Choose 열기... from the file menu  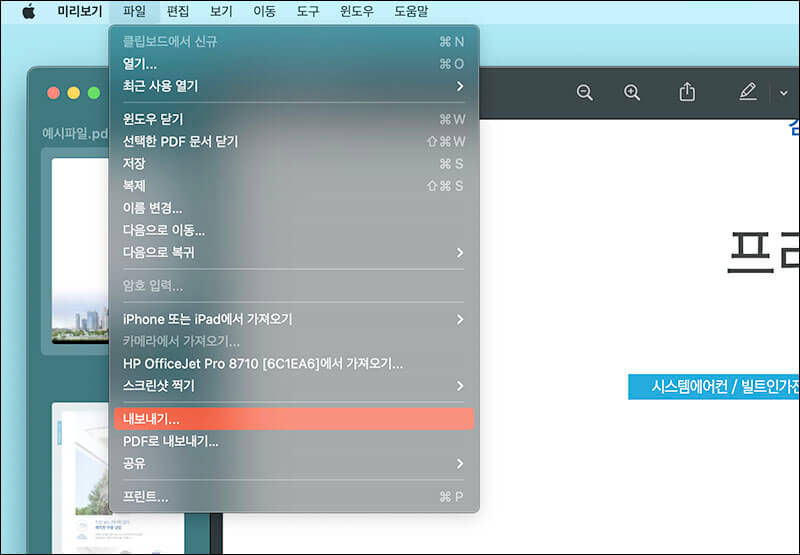tap(293, 64)
